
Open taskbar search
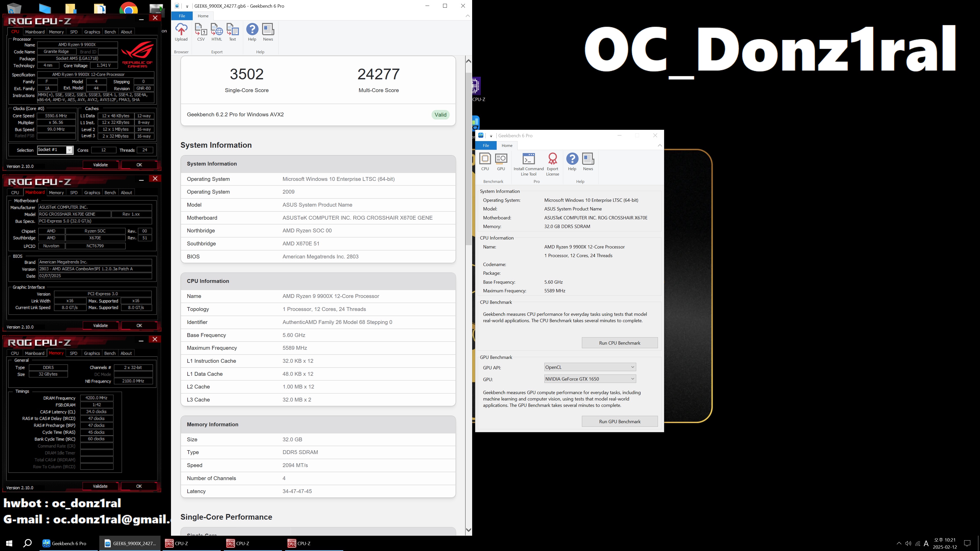pos(27,543)
